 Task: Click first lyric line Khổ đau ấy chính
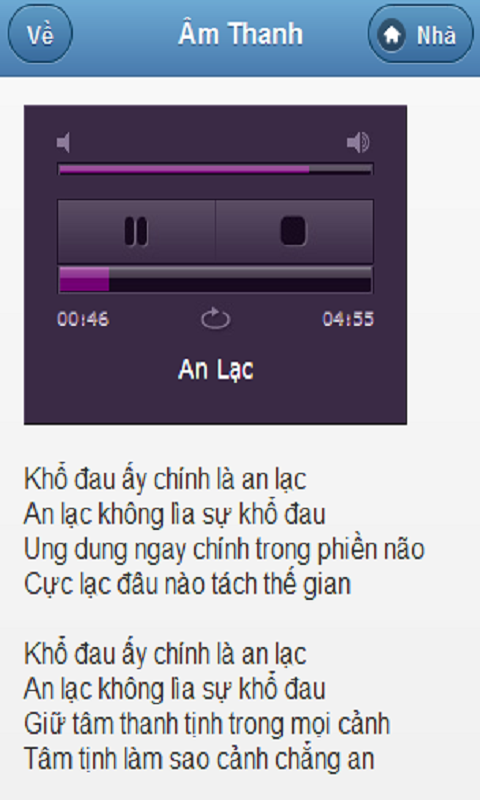point(165,479)
